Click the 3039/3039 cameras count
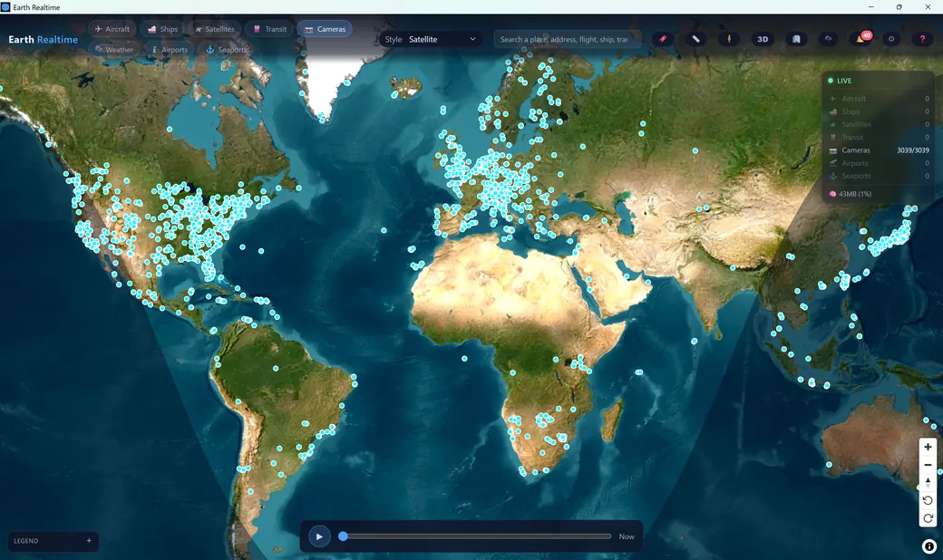 [x=912, y=150]
